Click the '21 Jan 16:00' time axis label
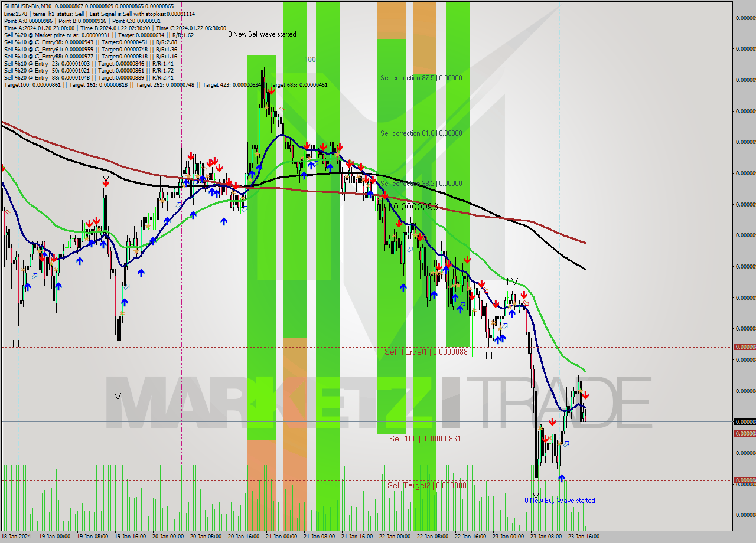Screen dimensions: 756x543 [x=357, y=537]
